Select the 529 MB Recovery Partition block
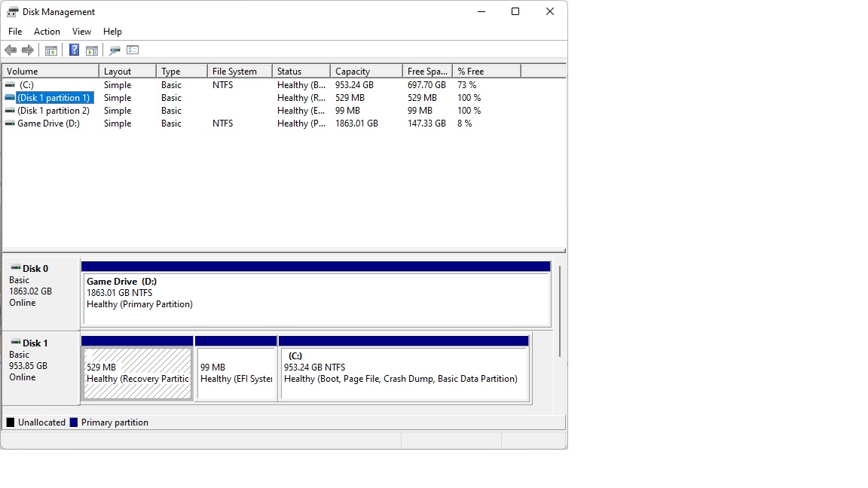 point(137,368)
